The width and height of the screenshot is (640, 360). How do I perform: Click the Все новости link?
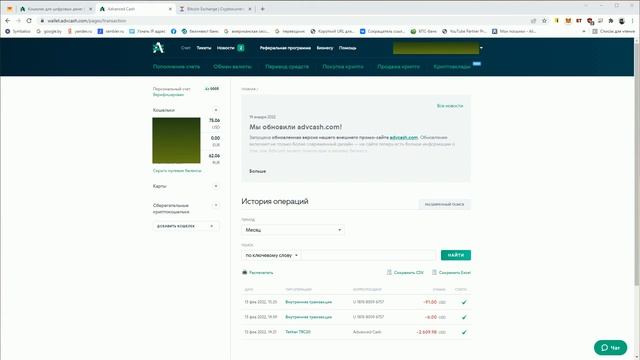450,106
